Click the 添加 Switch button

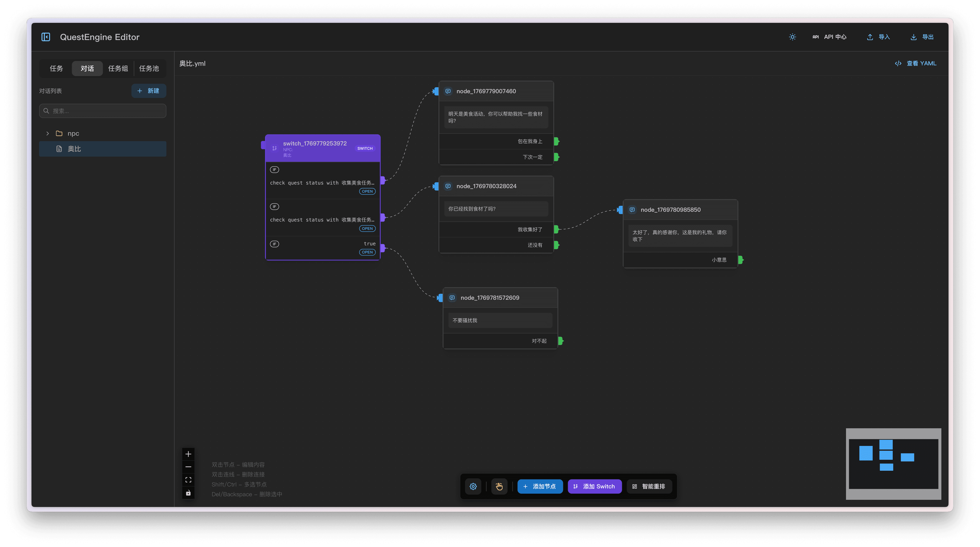(x=595, y=487)
